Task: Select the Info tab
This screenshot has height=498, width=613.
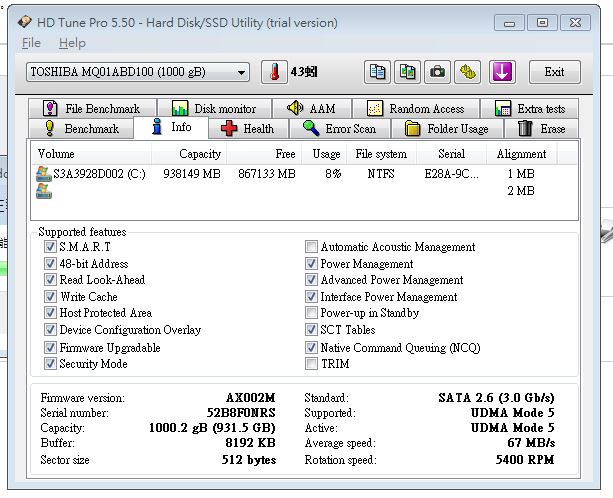Action: (x=171, y=127)
